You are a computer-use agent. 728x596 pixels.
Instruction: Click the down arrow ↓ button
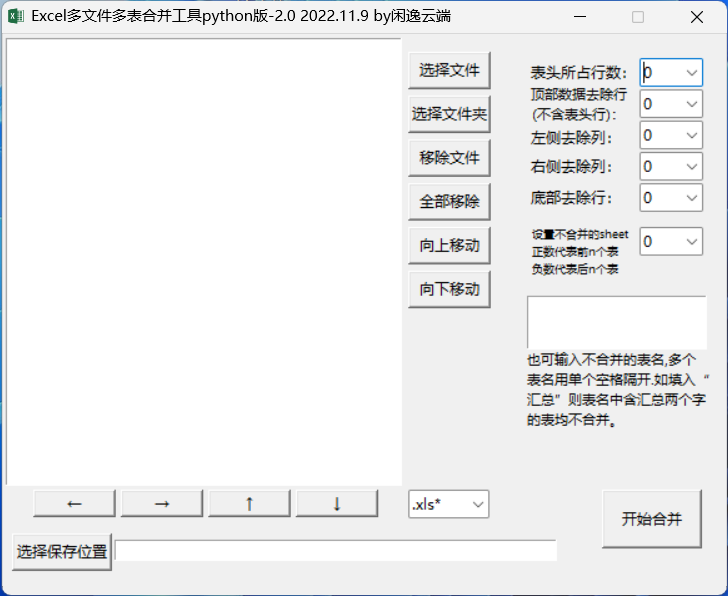point(337,504)
